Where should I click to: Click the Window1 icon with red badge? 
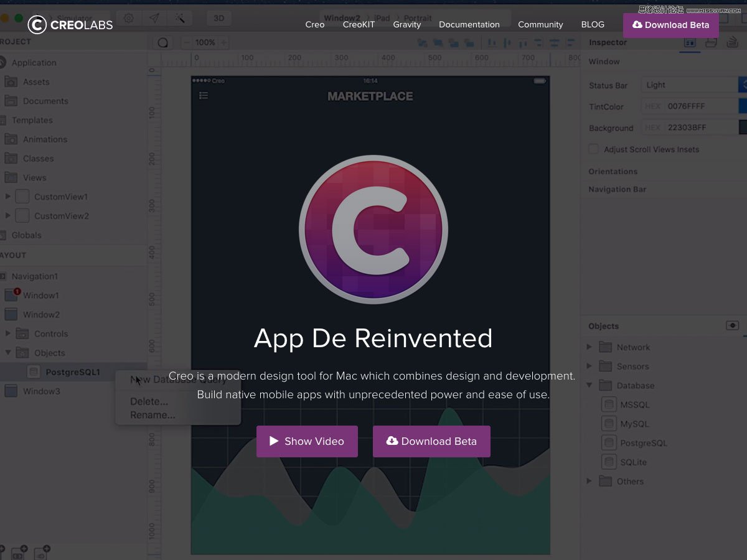pos(11,295)
